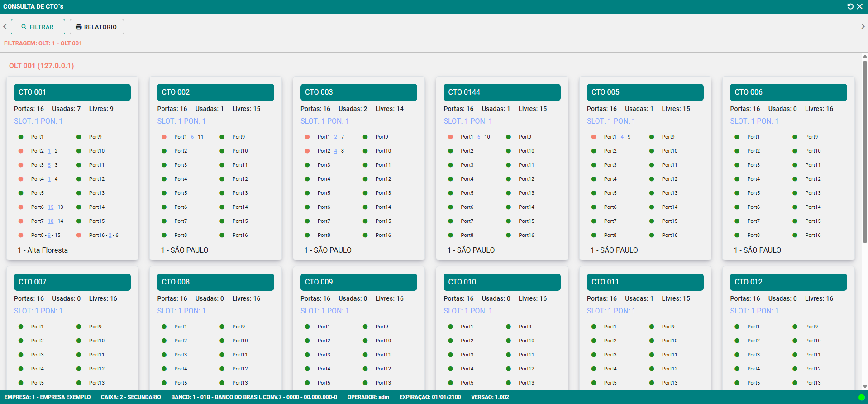Close the Consulta de CTO's window

click(x=859, y=6)
